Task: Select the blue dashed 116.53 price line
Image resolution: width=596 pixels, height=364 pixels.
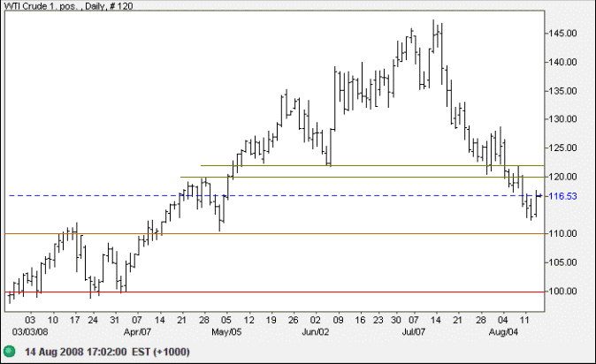Action: click(x=276, y=195)
